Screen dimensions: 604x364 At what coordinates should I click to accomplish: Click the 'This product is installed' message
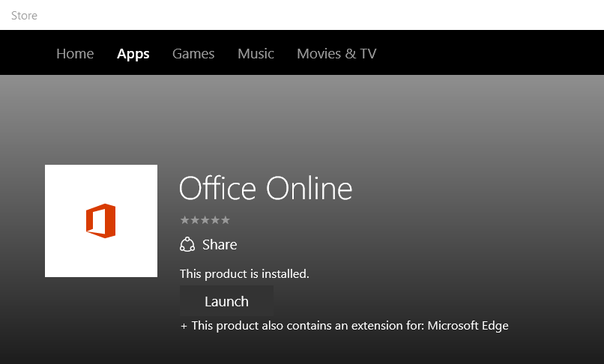point(244,274)
